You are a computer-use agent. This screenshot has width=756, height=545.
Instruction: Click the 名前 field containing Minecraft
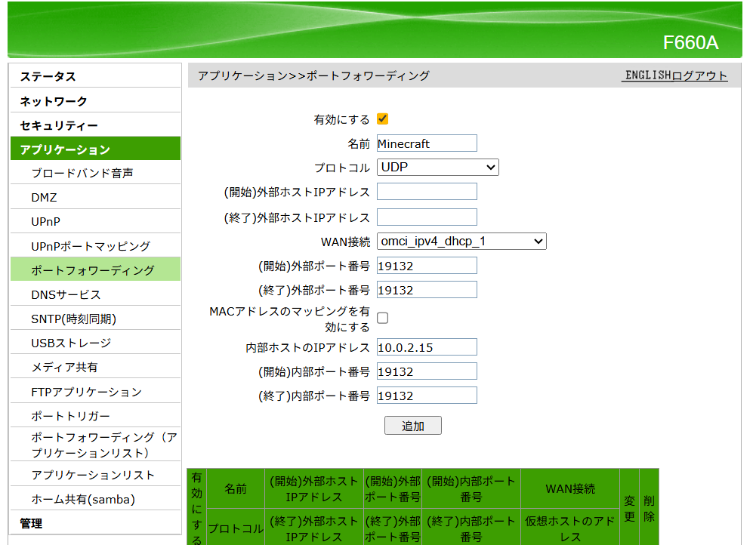pyautogui.click(x=427, y=143)
